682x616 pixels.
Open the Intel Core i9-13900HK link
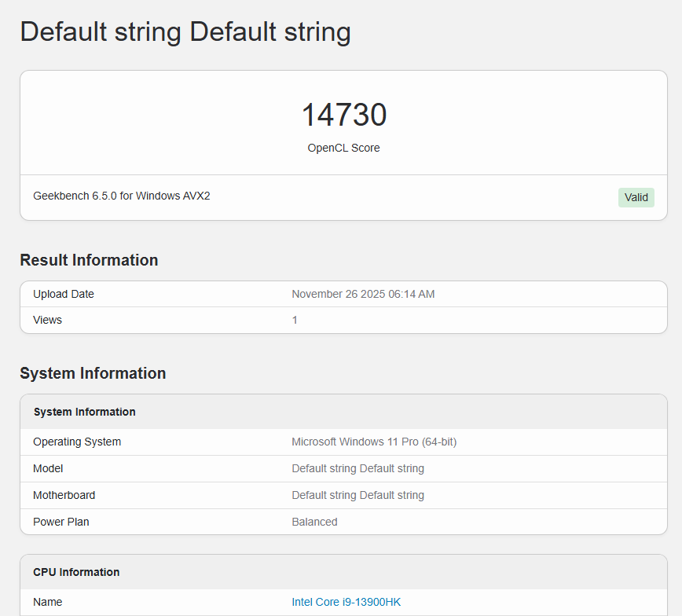346,602
